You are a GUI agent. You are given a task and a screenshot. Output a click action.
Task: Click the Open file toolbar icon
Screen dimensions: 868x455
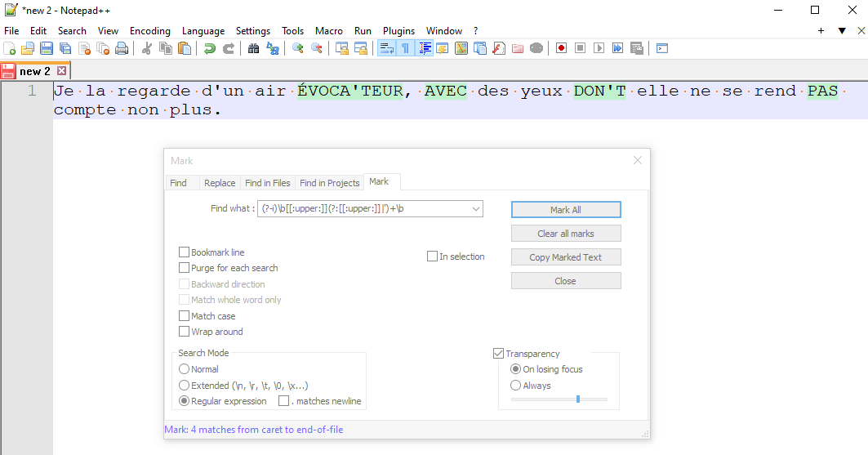point(28,49)
